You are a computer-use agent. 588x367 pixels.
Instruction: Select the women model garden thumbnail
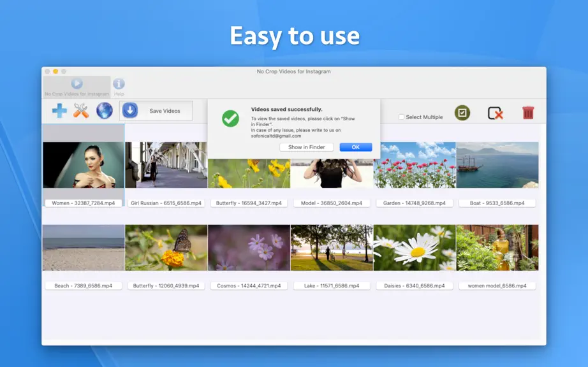[497, 248]
